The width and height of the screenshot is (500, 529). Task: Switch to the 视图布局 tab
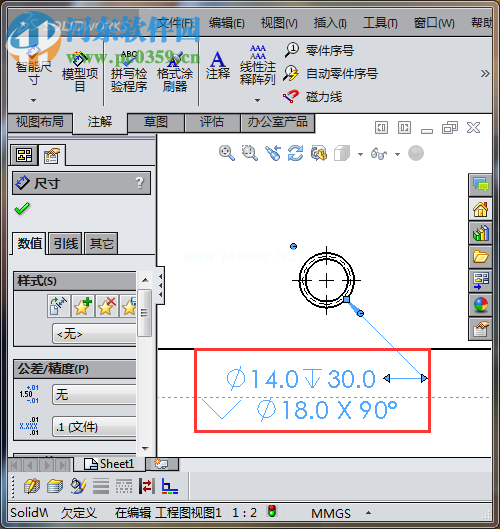pyautogui.click(x=40, y=122)
